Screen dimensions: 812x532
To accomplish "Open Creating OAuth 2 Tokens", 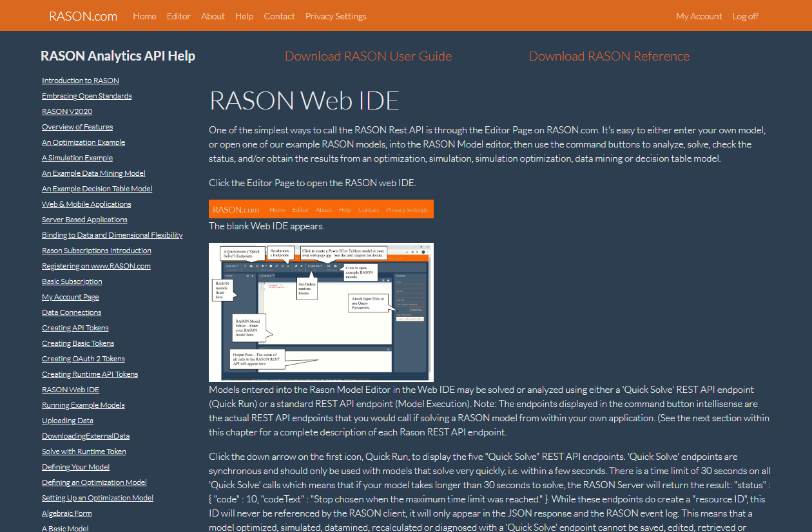I will [x=83, y=358].
